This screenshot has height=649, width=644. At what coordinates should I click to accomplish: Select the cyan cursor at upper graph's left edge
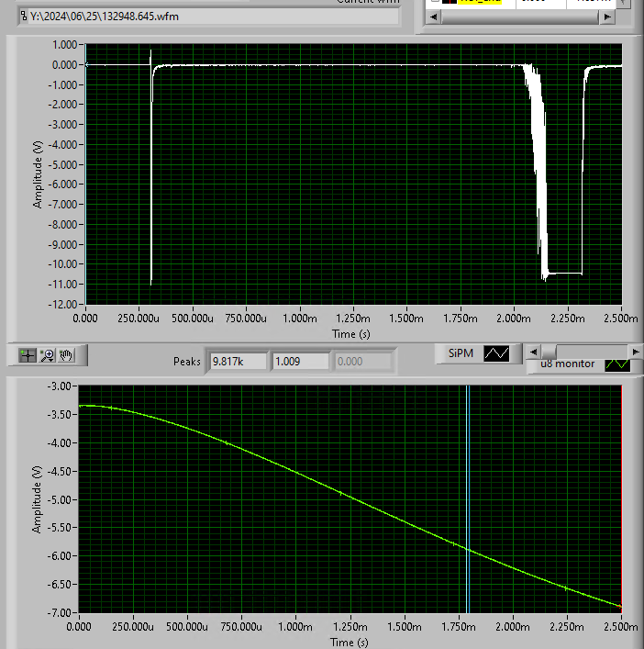point(85,173)
